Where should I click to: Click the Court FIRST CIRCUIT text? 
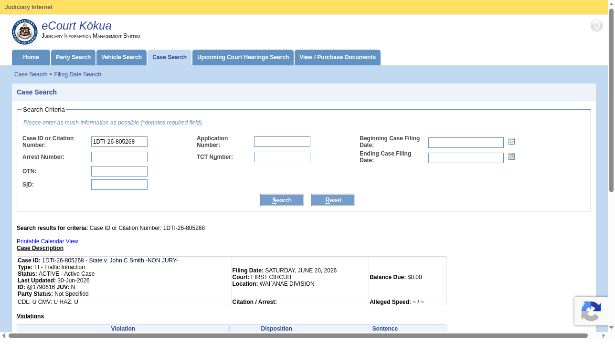pyautogui.click(x=263, y=277)
